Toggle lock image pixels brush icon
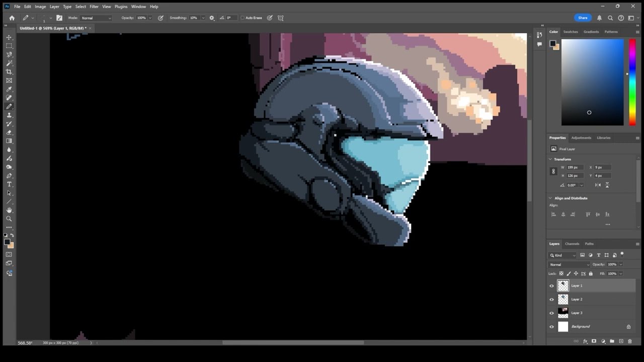The image size is (644, 362). (569, 274)
